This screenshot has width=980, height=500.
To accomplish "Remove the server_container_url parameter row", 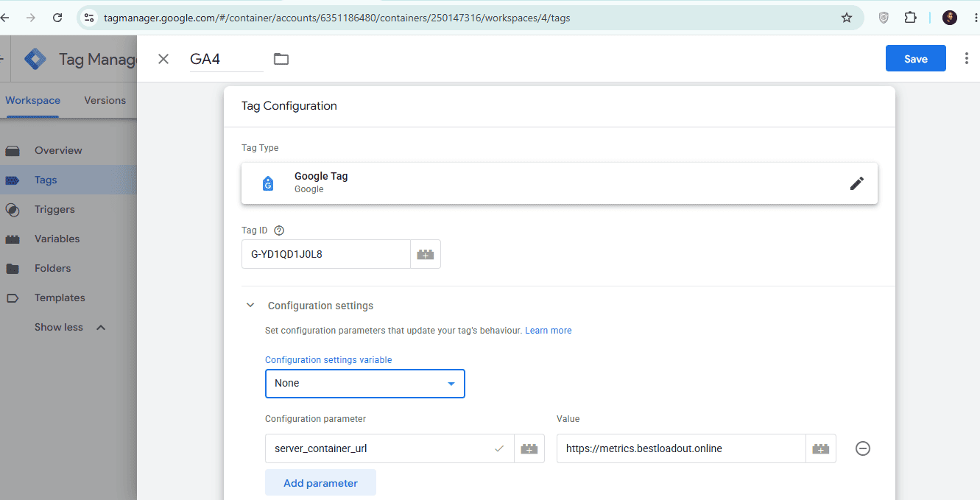I will click(x=863, y=448).
